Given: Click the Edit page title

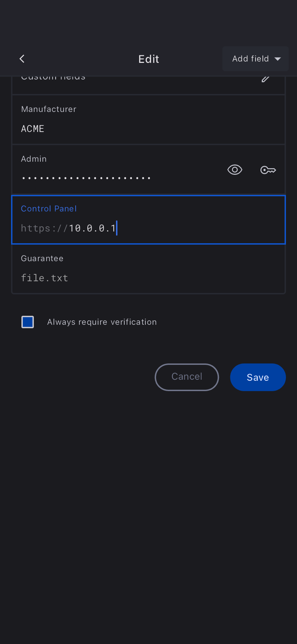Looking at the screenshot, I should pos(148,59).
